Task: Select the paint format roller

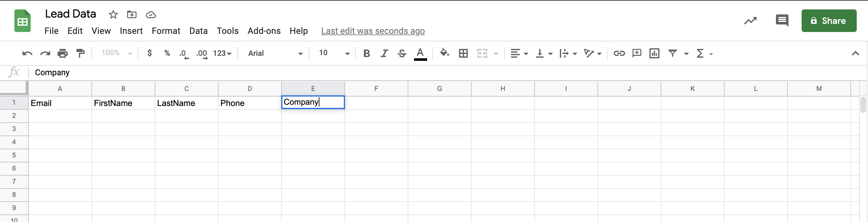Action: click(x=80, y=53)
